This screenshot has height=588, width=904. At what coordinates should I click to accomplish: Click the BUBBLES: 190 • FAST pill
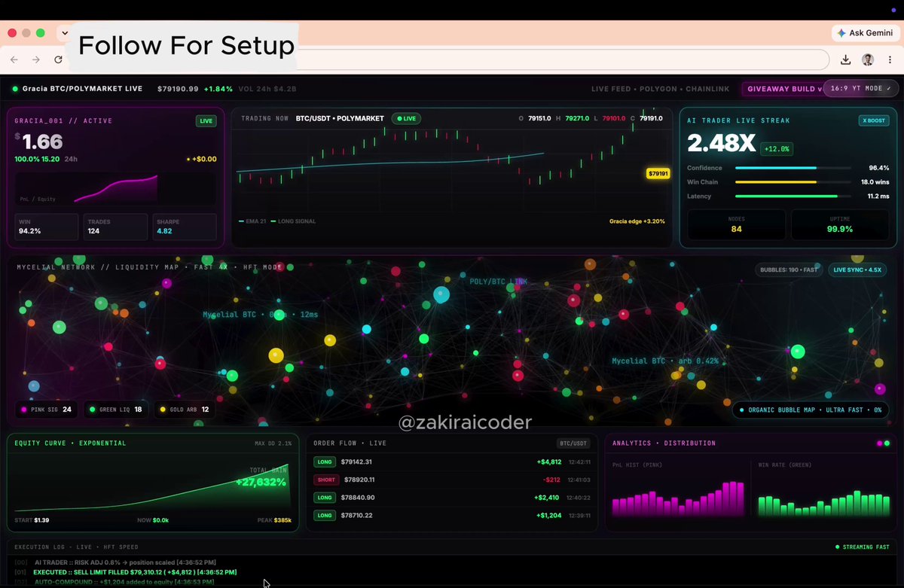point(789,270)
